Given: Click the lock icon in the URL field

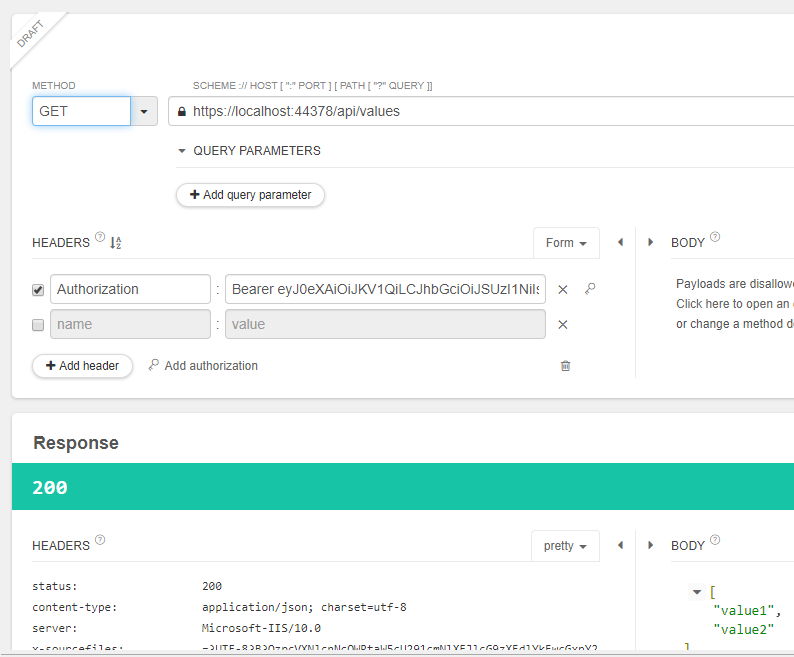Looking at the screenshot, I should point(181,111).
